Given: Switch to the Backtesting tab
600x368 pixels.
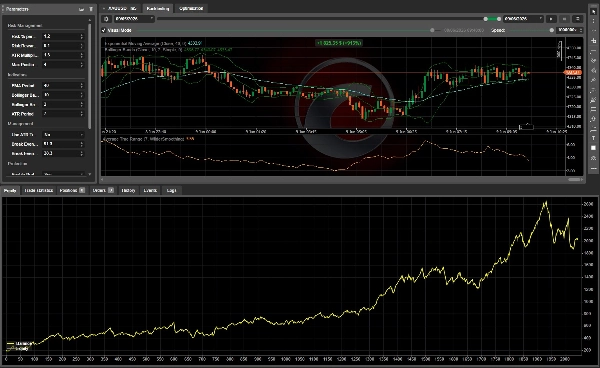Looking at the screenshot, I should pyautogui.click(x=158, y=8).
